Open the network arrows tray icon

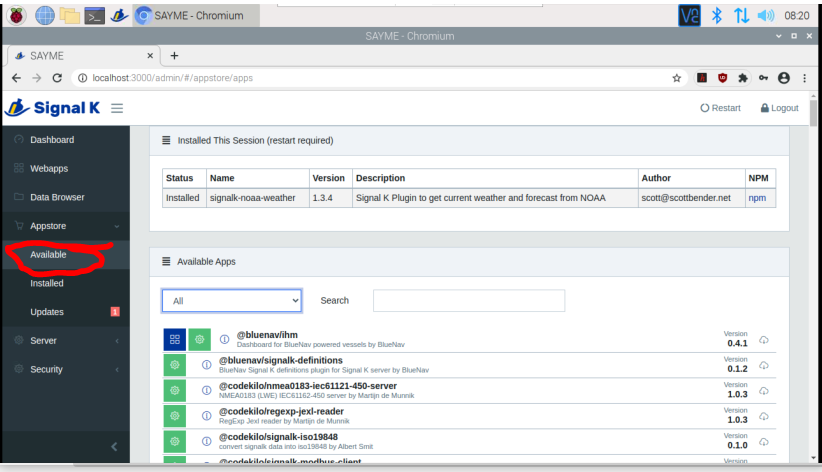click(x=741, y=16)
